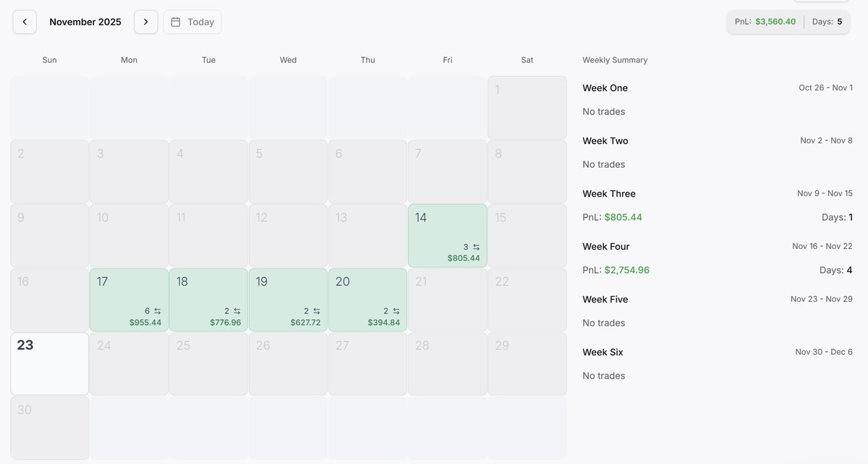Image resolution: width=868 pixels, height=464 pixels.
Task: Select November 26 day cell
Action: 289,364
